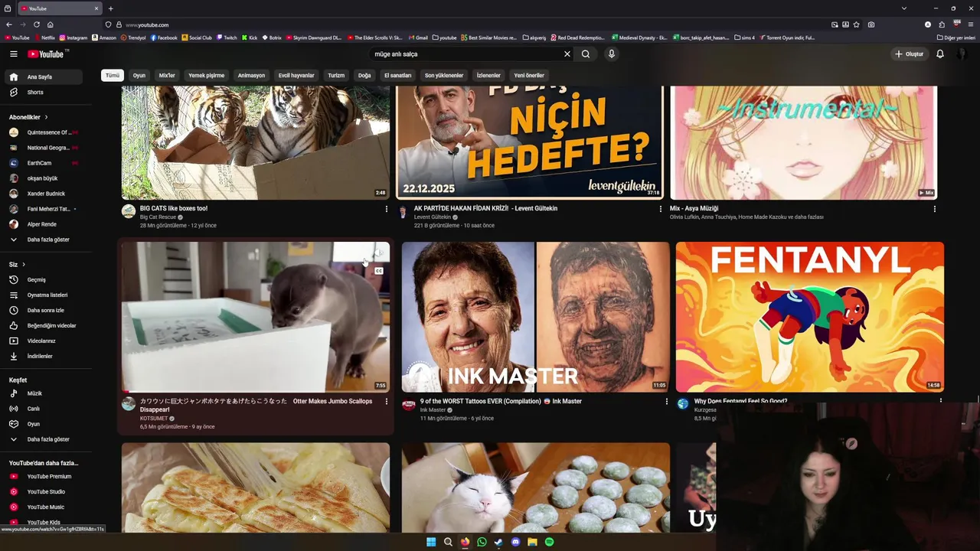
Task: Click the YouTube logo
Action: (47, 54)
